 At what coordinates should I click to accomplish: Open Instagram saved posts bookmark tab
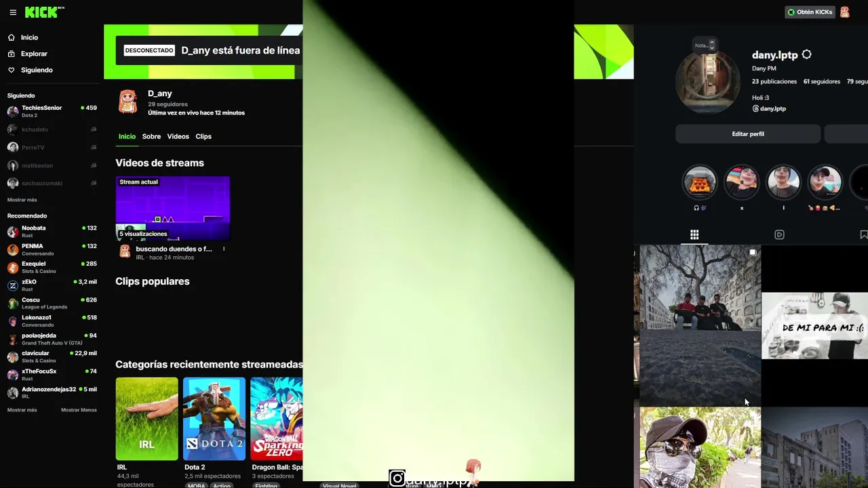click(x=863, y=235)
